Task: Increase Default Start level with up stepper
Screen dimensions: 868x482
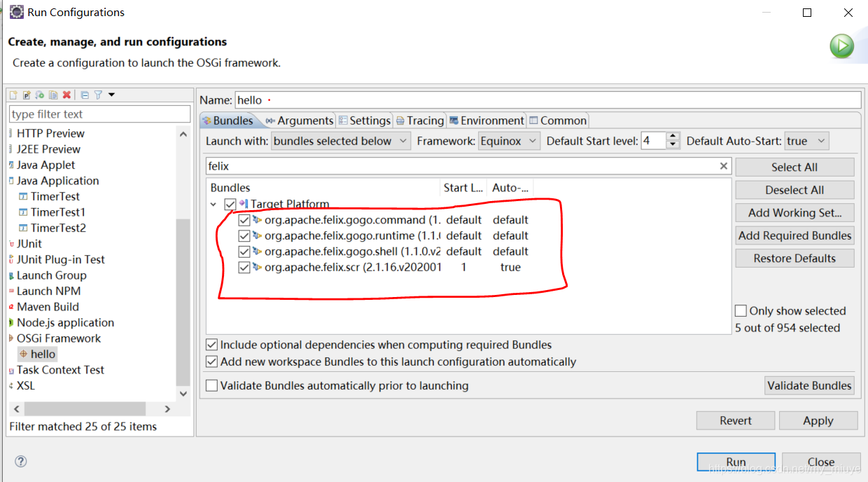Action: click(x=673, y=137)
